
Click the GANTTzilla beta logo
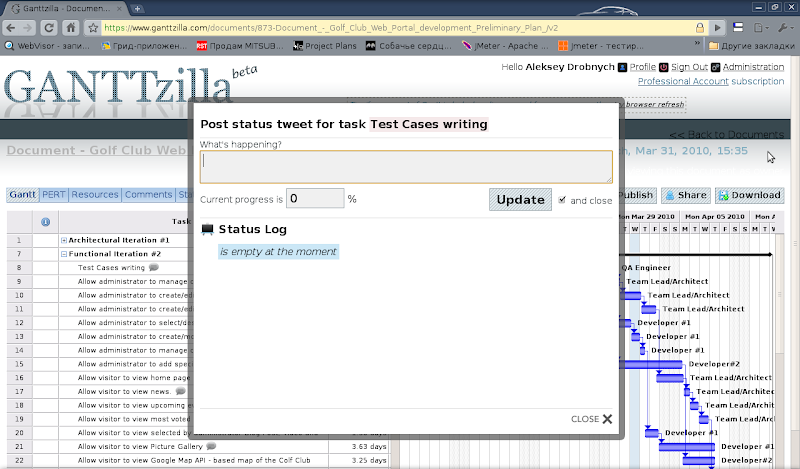130,86
